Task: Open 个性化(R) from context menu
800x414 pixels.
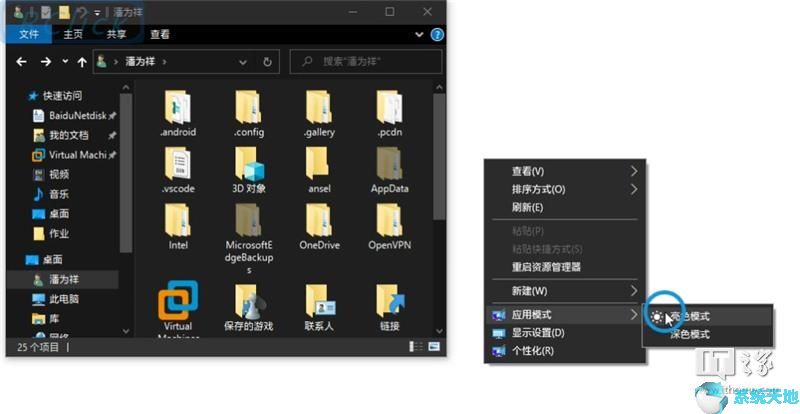Action: click(565, 351)
